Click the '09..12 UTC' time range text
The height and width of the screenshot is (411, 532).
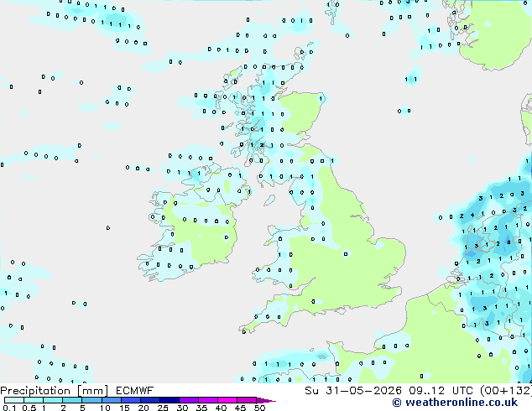coord(441,391)
